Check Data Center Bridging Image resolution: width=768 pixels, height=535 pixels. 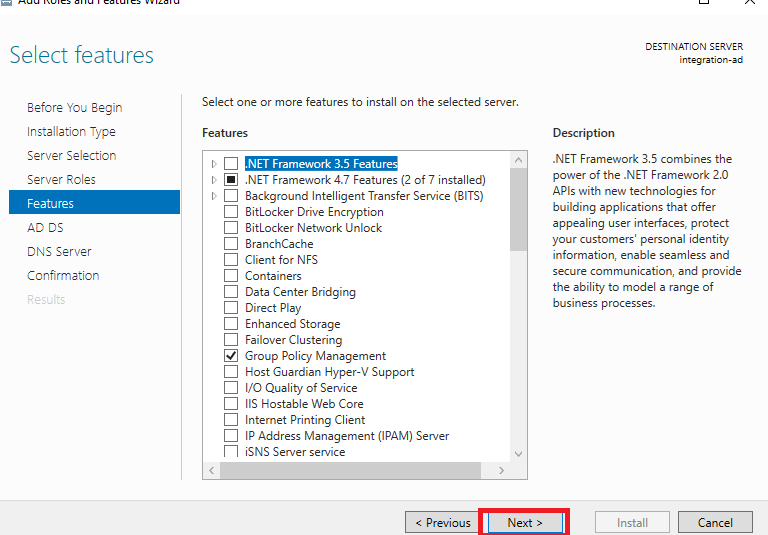coord(231,292)
